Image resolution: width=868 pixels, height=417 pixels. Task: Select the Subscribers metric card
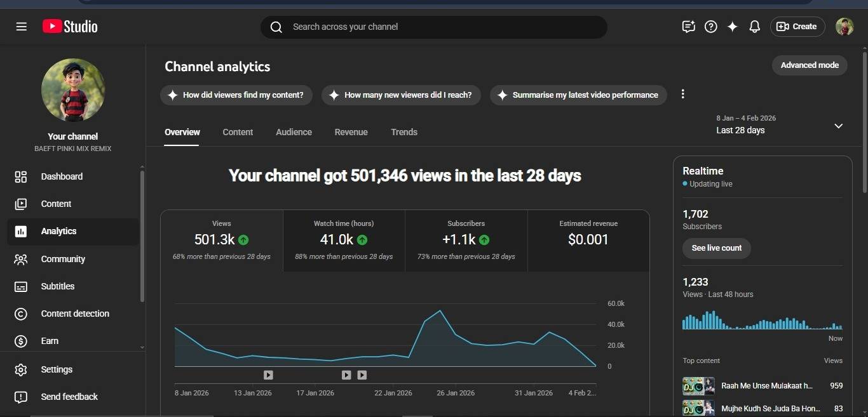466,240
